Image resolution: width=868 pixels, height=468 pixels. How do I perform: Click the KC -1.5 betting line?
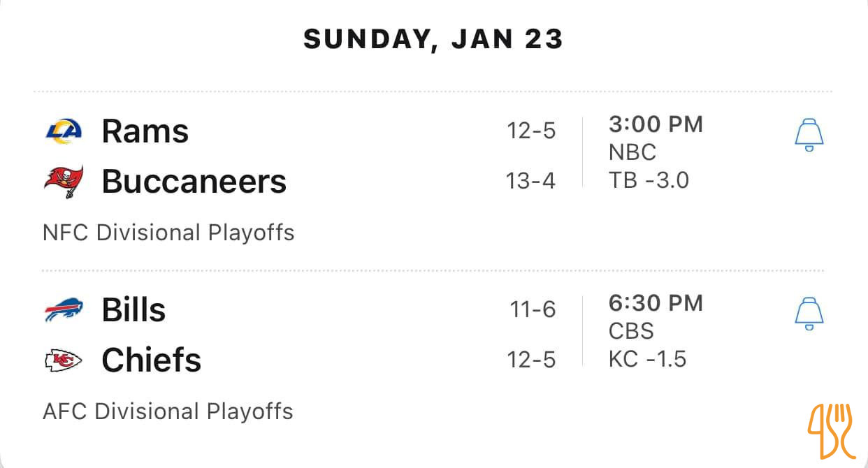[647, 359]
